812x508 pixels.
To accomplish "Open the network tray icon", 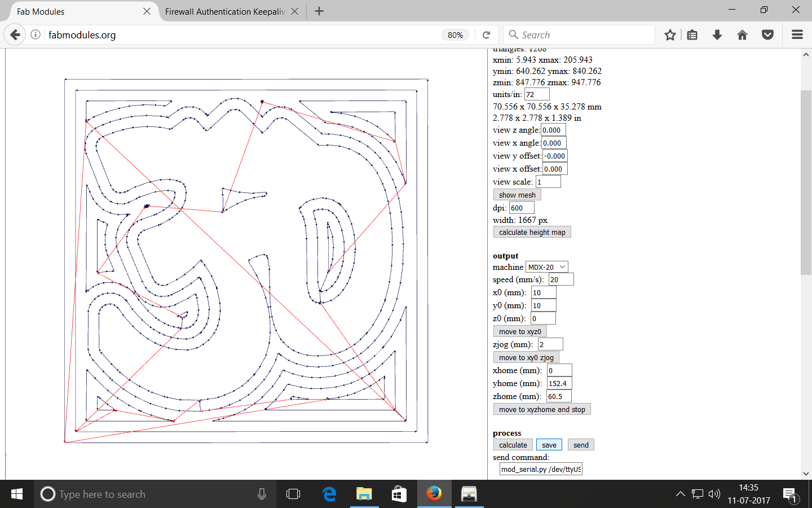I will point(698,494).
